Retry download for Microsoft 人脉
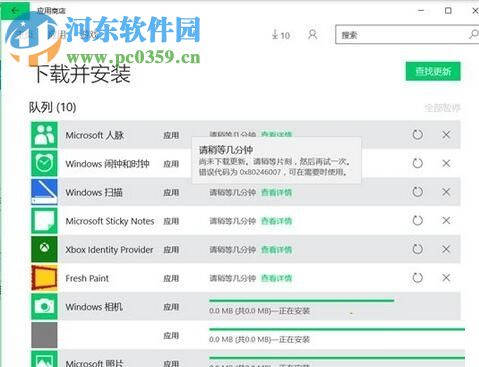This screenshot has height=367, width=479. (418, 135)
